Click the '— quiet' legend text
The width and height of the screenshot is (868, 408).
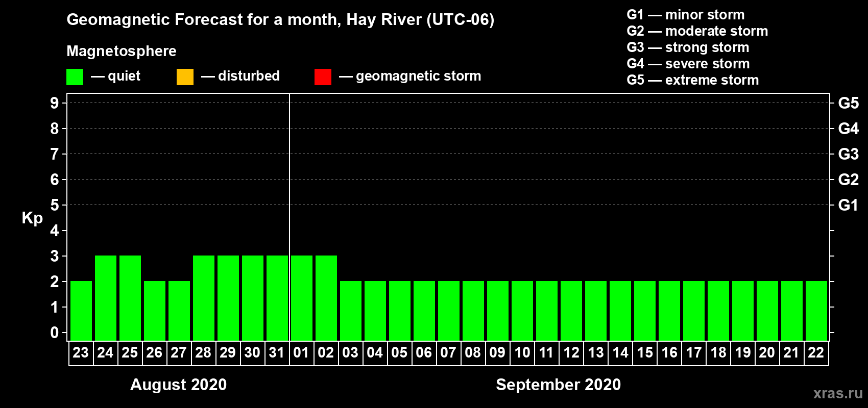[x=115, y=76]
